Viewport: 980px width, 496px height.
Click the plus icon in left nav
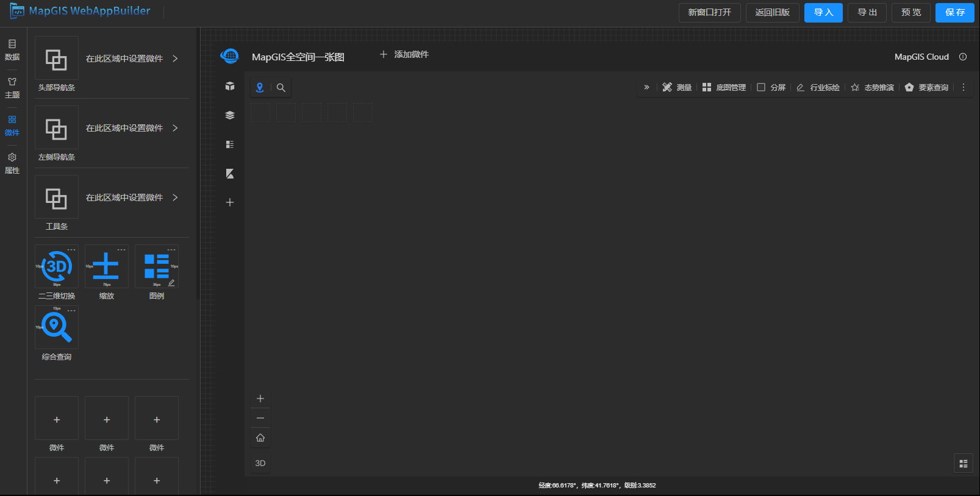(x=230, y=202)
